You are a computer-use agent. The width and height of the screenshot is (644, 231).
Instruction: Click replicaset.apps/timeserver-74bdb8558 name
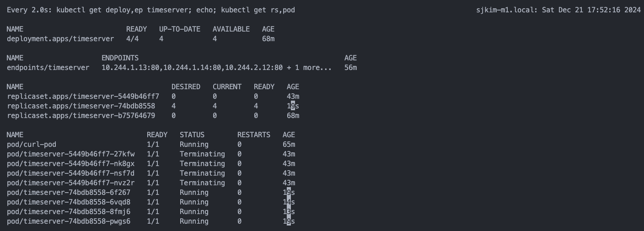[x=81, y=106]
